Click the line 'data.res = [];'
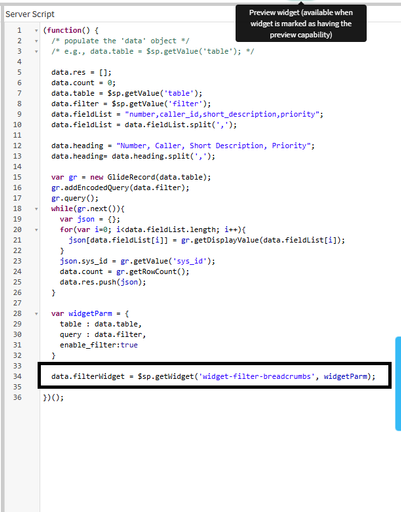Viewport: 401px width, 512px height. [81, 72]
